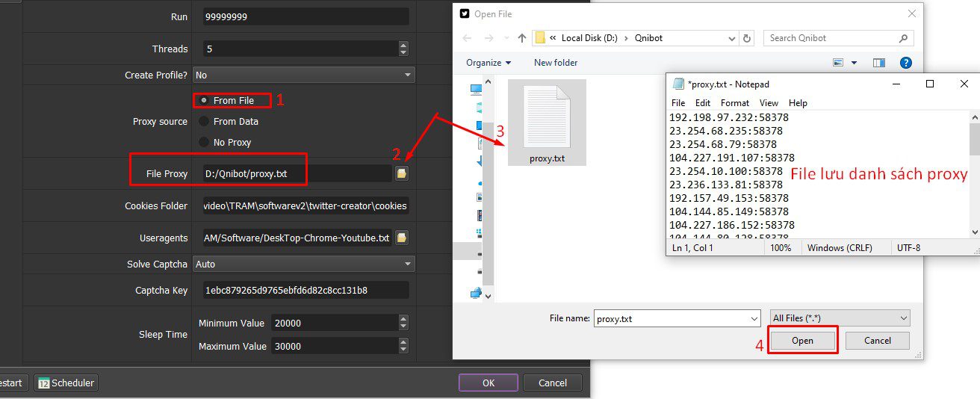
Task: Open the View menu in Notepad
Action: coord(769,102)
